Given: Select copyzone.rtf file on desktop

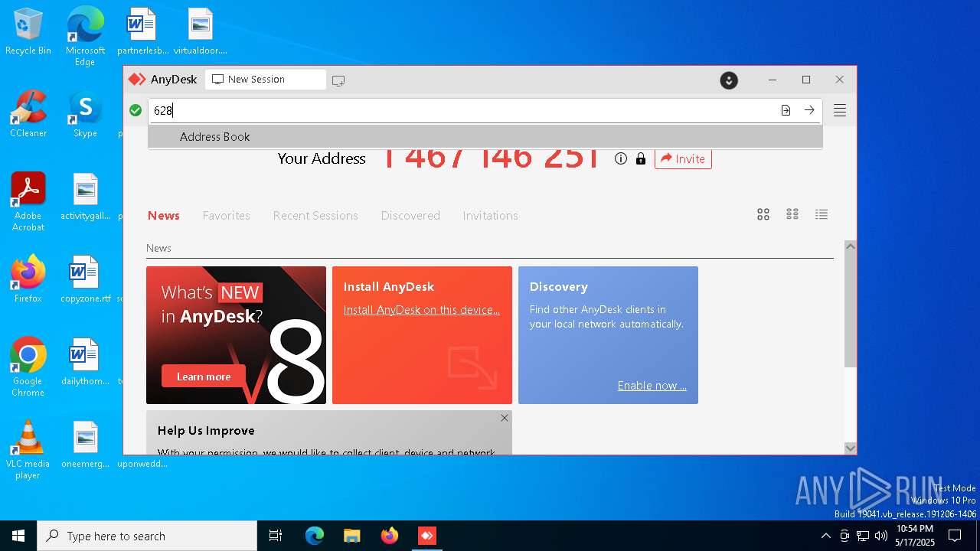Looking at the screenshot, I should tap(85, 279).
